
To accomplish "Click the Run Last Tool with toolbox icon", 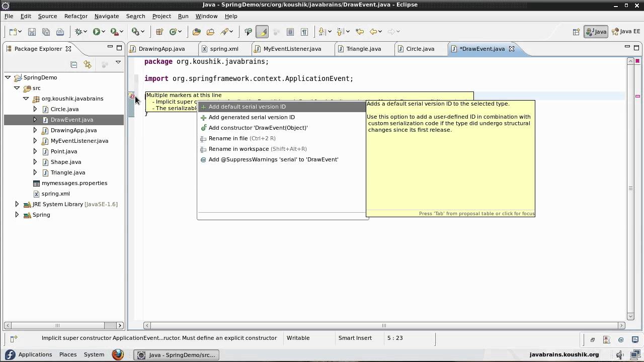I will tap(114, 32).
